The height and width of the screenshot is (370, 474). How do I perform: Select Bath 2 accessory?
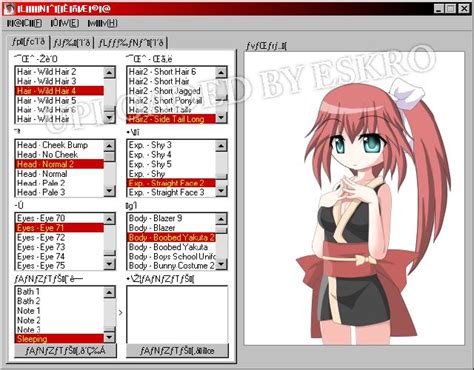(x=60, y=301)
